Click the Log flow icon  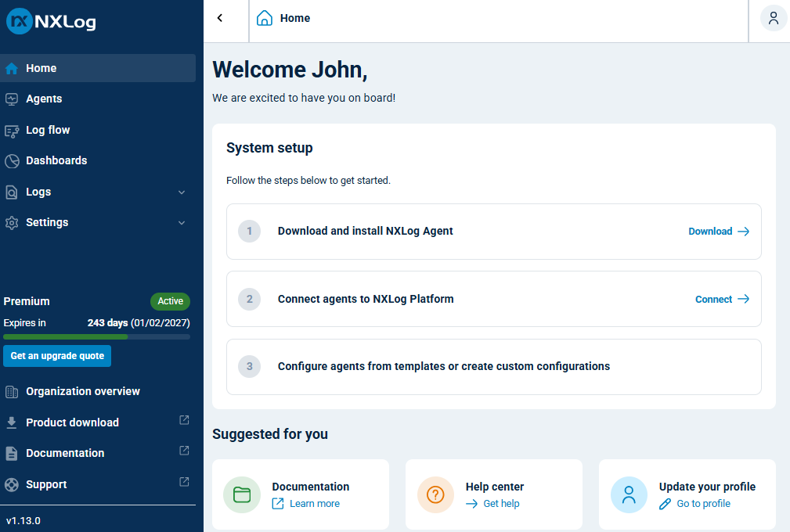[12, 131]
